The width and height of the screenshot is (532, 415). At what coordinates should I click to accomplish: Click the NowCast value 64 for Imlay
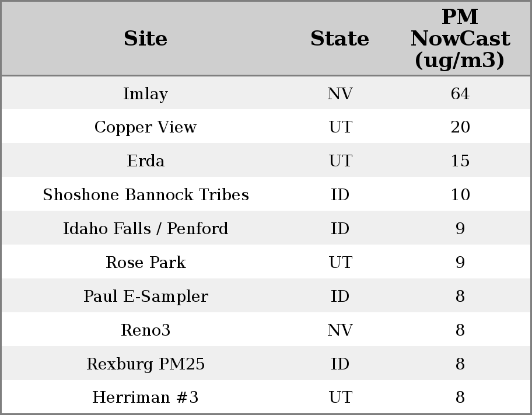(460, 93)
